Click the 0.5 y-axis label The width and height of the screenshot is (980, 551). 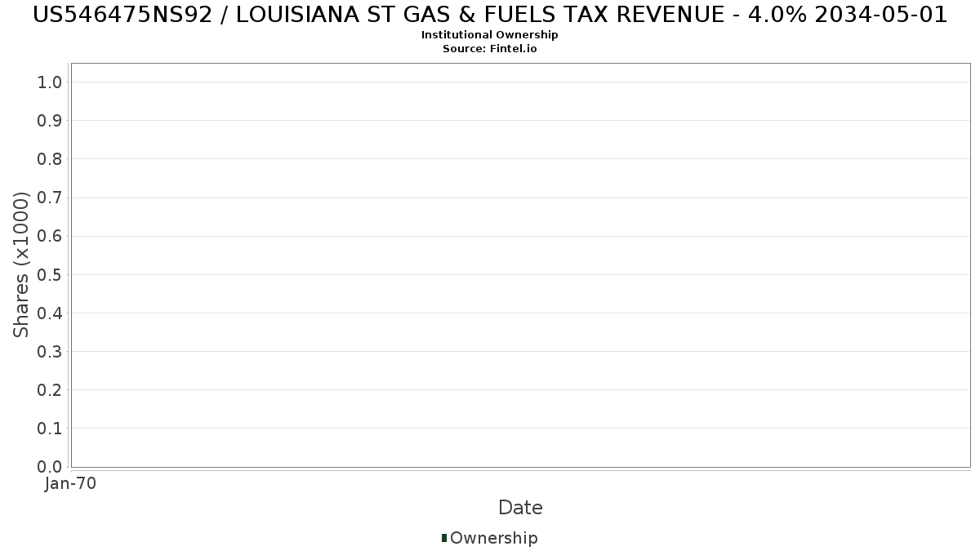(x=50, y=274)
